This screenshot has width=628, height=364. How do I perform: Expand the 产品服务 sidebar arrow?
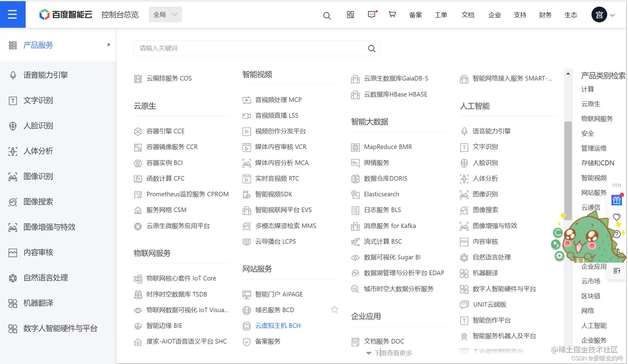109,45
